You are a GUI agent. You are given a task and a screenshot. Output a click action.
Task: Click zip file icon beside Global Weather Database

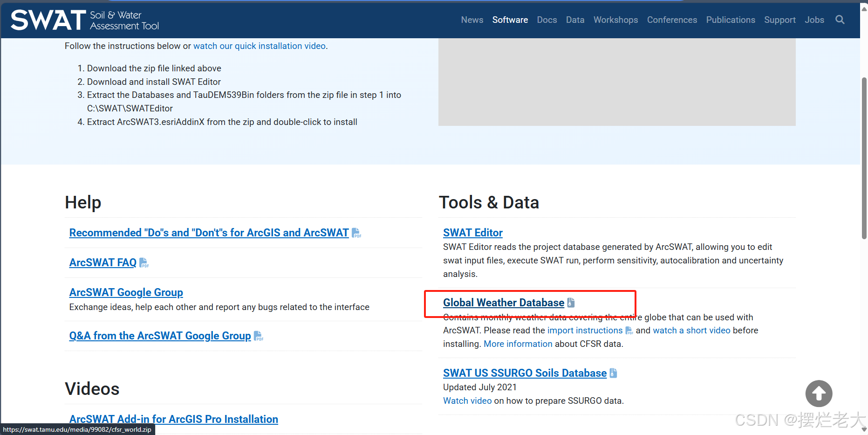click(571, 303)
